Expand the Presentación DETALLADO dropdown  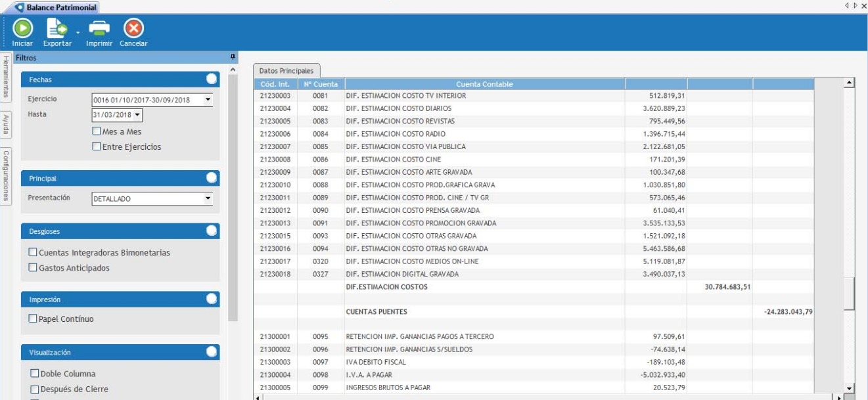coord(208,198)
